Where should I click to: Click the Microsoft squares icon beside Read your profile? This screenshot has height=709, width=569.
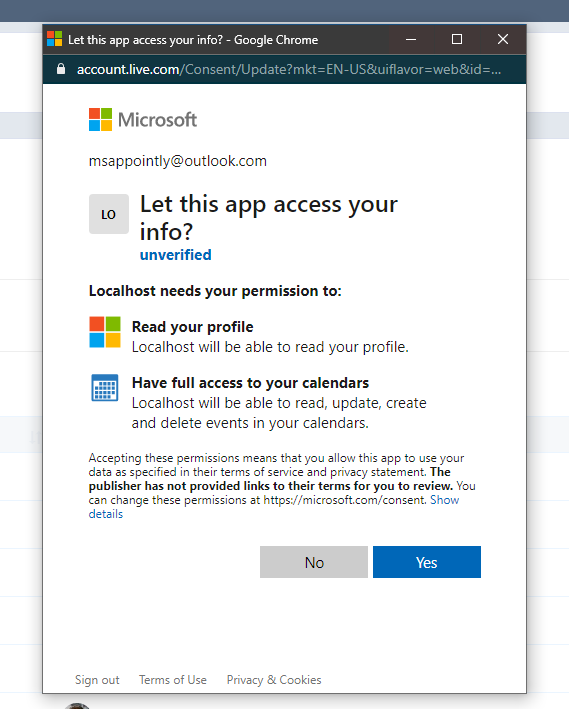point(105,332)
